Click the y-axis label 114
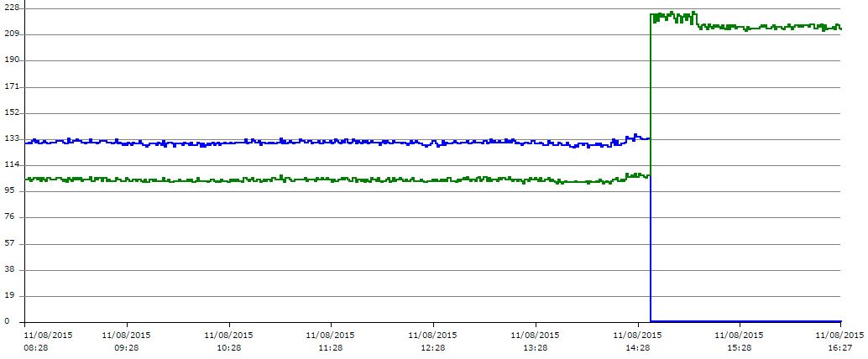 pyautogui.click(x=11, y=164)
